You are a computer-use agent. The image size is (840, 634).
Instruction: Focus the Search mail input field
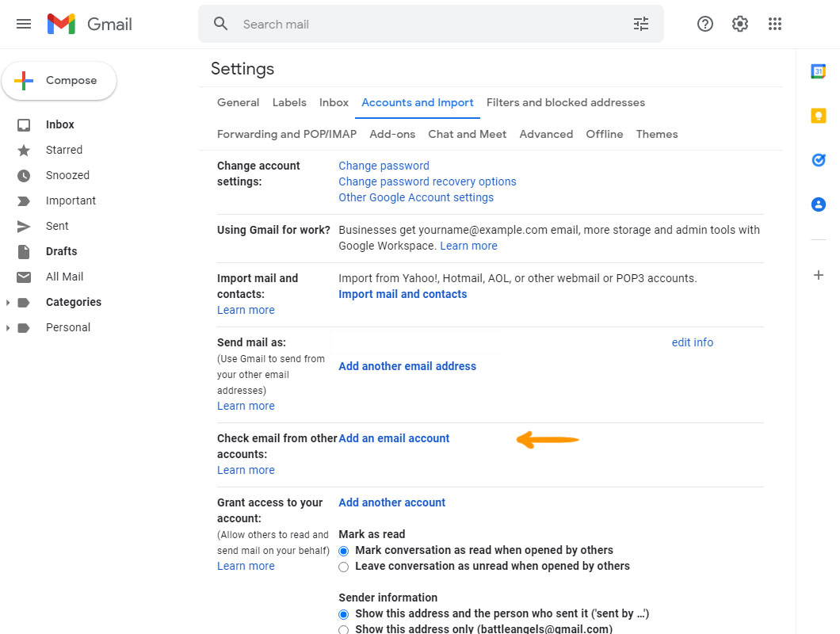pyautogui.click(x=431, y=24)
